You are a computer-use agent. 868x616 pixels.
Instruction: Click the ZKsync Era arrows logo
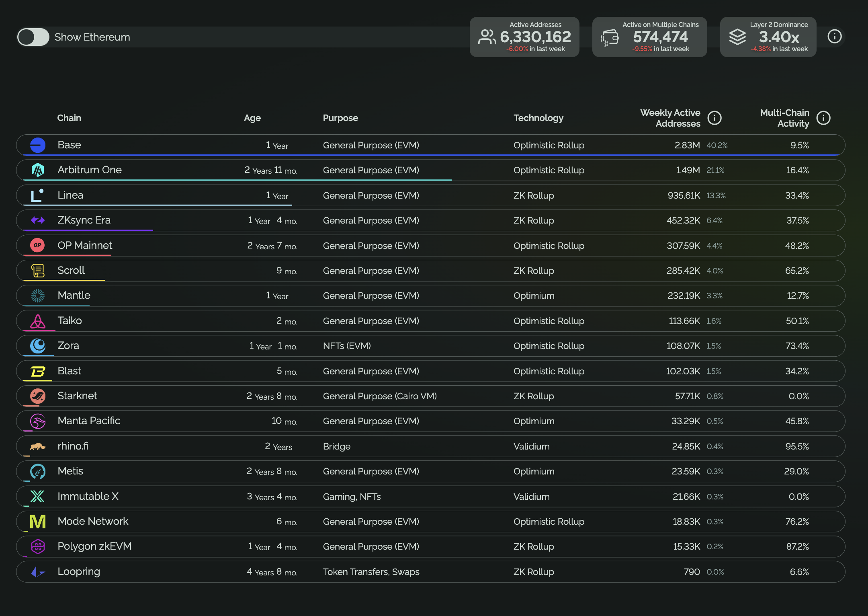tap(38, 220)
